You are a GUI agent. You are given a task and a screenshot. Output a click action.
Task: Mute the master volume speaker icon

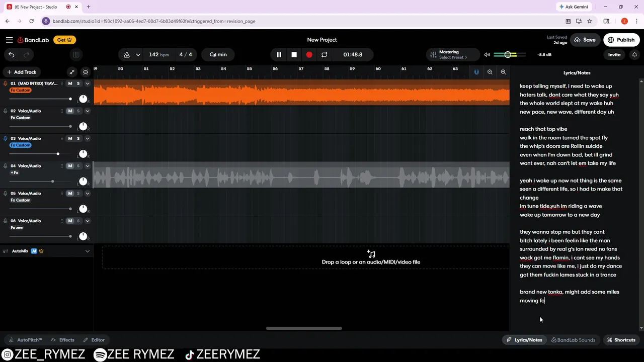coord(487,54)
